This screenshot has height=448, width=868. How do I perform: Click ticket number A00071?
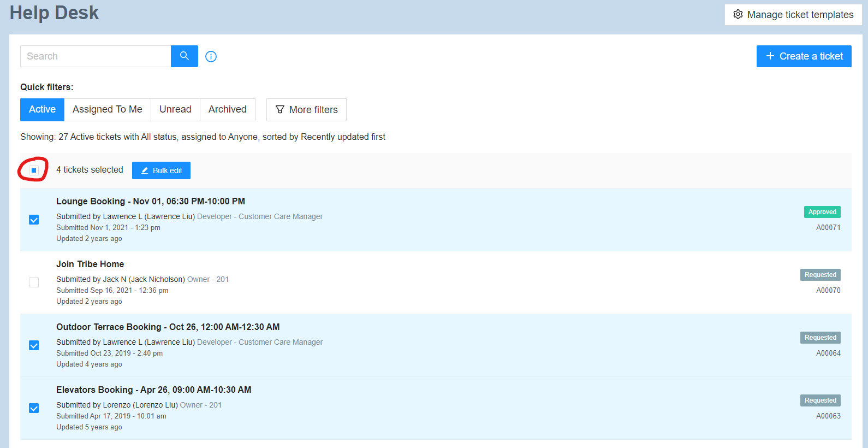coord(828,227)
